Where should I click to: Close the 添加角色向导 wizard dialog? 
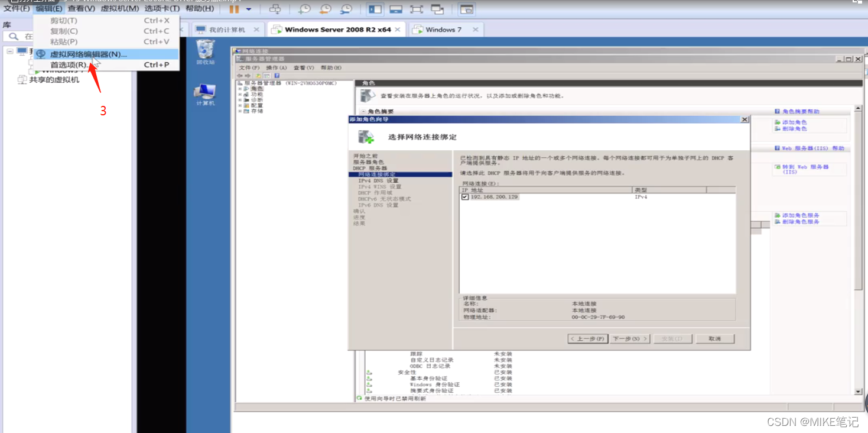pos(745,119)
